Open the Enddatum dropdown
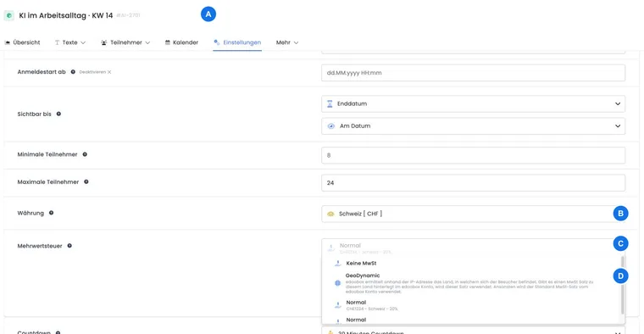Screen dimensions: 644x334 473,104
